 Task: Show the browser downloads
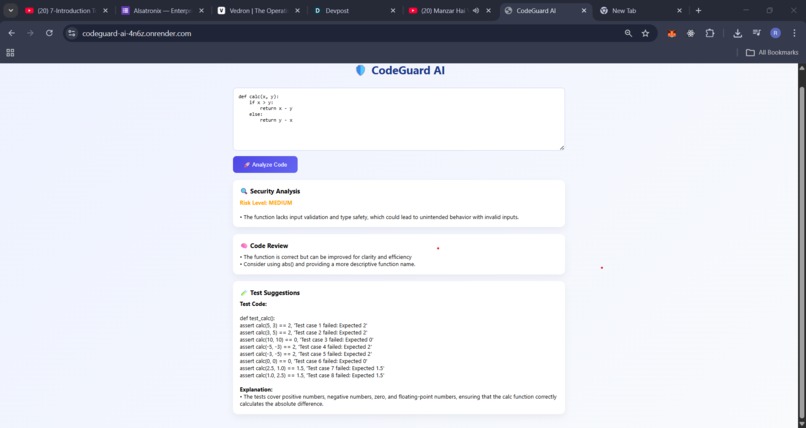coord(738,33)
